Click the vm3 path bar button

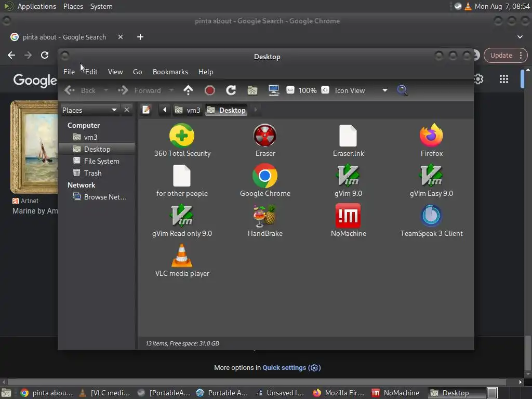(x=188, y=110)
